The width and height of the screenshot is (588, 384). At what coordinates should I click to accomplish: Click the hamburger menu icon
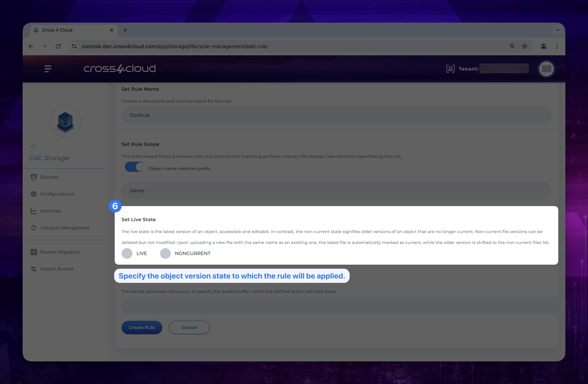pyautogui.click(x=48, y=69)
